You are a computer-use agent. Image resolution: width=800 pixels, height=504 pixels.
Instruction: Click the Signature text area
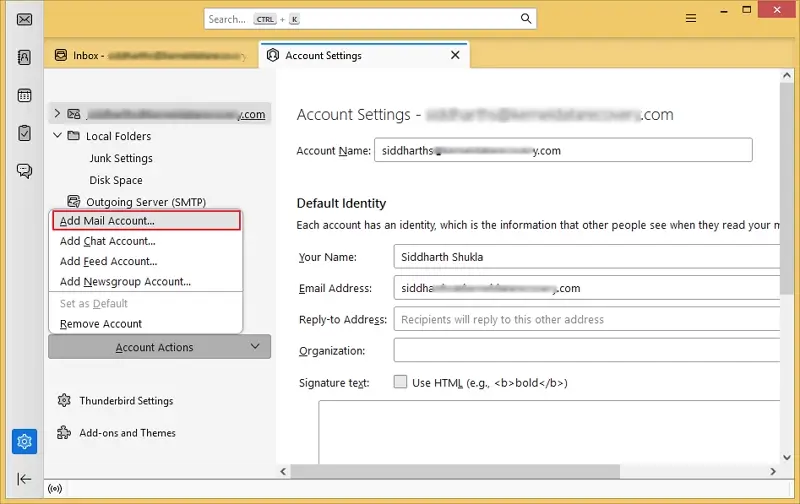click(x=549, y=432)
